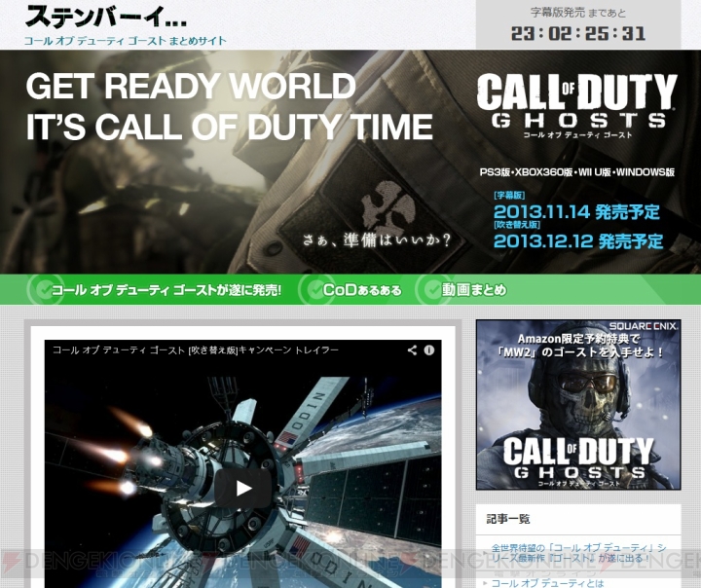Play the campaign trailer video

tap(242, 488)
